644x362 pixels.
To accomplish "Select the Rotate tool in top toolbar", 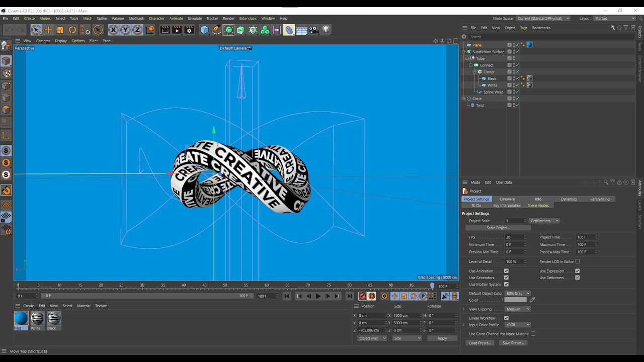I will 72,30.
